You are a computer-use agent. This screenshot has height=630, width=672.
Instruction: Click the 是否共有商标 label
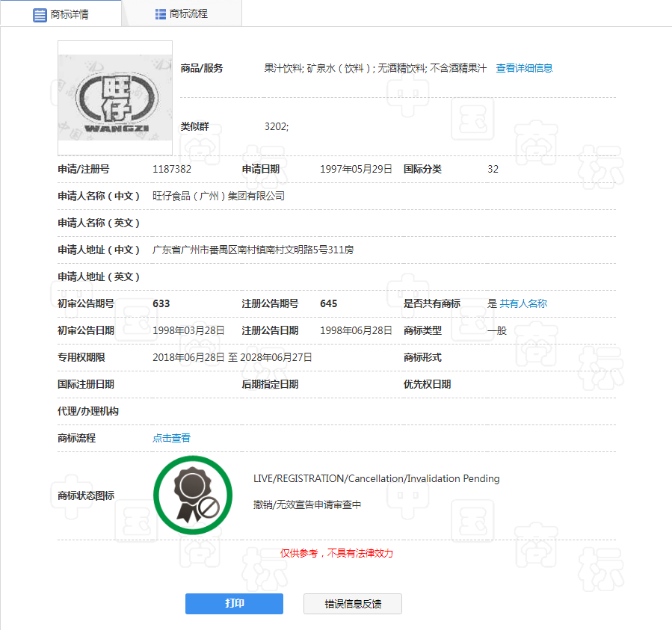(432, 303)
